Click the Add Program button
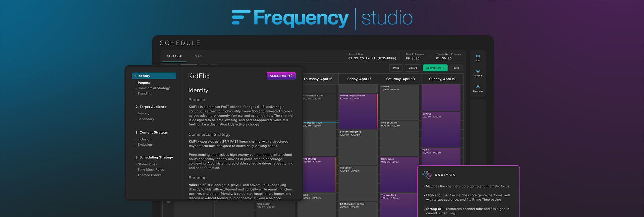The height and width of the screenshot is (217, 644). (x=435, y=68)
